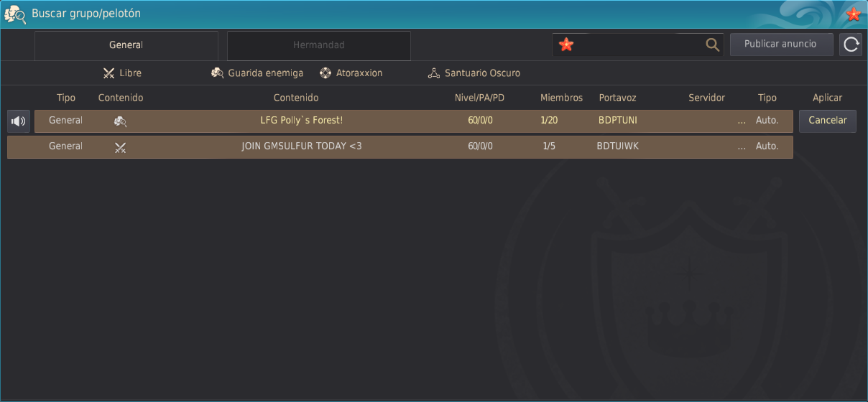Click crossed swords icon in JOIN GMSULFUR row
Viewport: 868px width, 402px height.
(x=120, y=147)
